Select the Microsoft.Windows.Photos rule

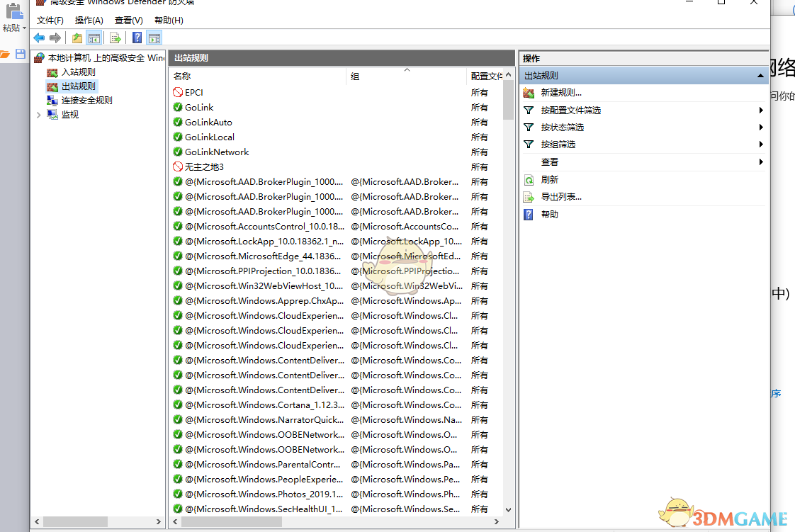tap(337, 494)
